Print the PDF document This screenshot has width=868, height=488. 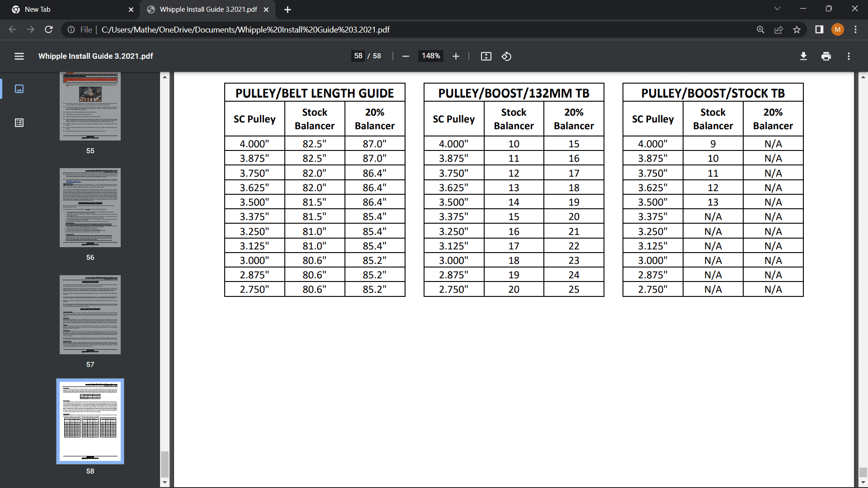tap(826, 56)
